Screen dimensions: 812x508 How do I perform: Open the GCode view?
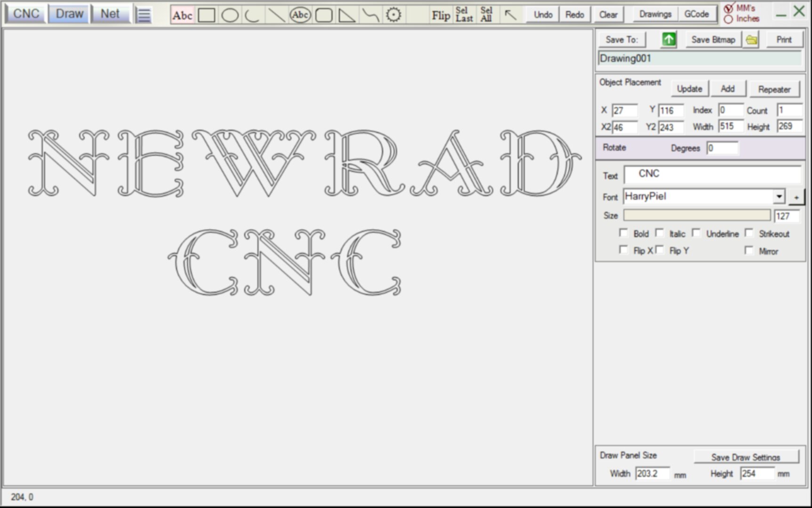tap(697, 14)
